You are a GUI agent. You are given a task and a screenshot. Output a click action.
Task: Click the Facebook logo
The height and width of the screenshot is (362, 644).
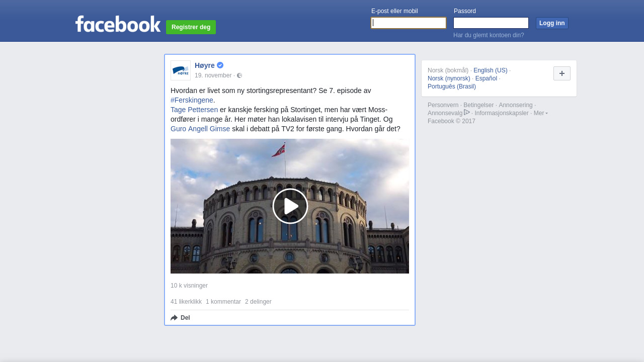click(x=118, y=24)
